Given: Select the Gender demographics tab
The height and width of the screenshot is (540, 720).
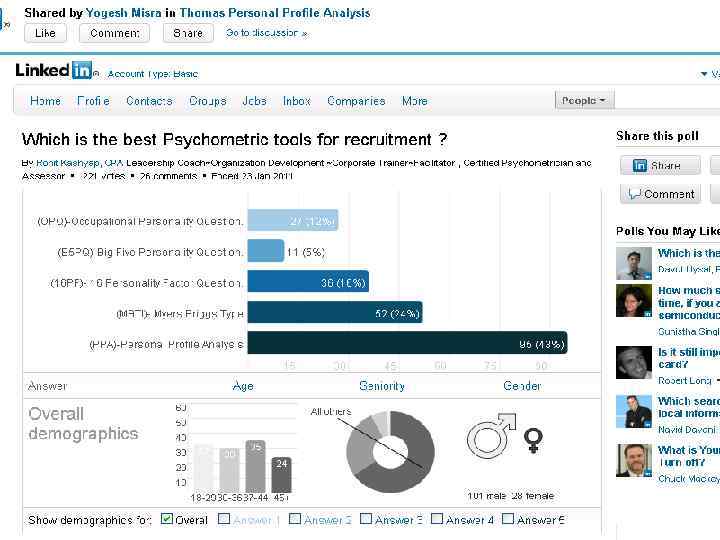Looking at the screenshot, I should click(522, 386).
